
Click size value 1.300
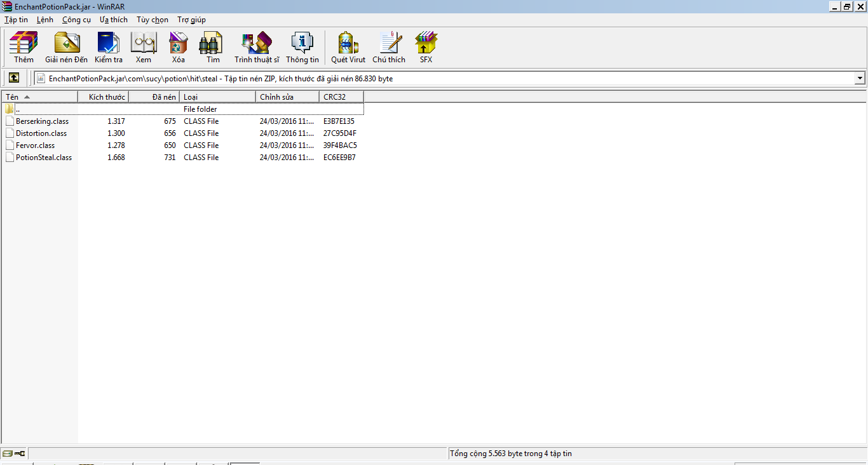tap(116, 133)
